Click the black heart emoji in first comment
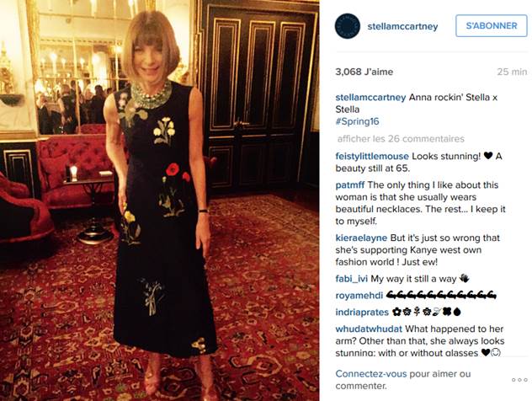The height and width of the screenshot is (401, 532). click(488, 156)
